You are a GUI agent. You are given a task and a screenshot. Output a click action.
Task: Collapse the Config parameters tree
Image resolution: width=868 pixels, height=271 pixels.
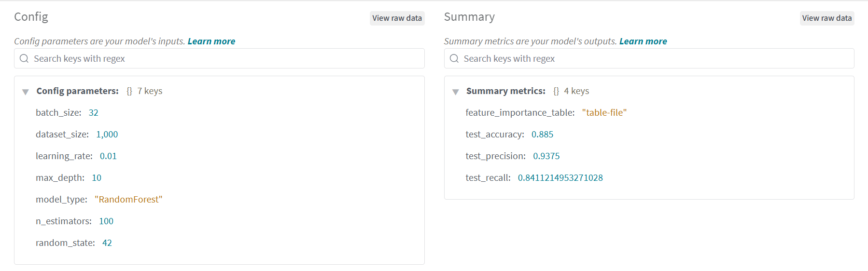coord(26,92)
